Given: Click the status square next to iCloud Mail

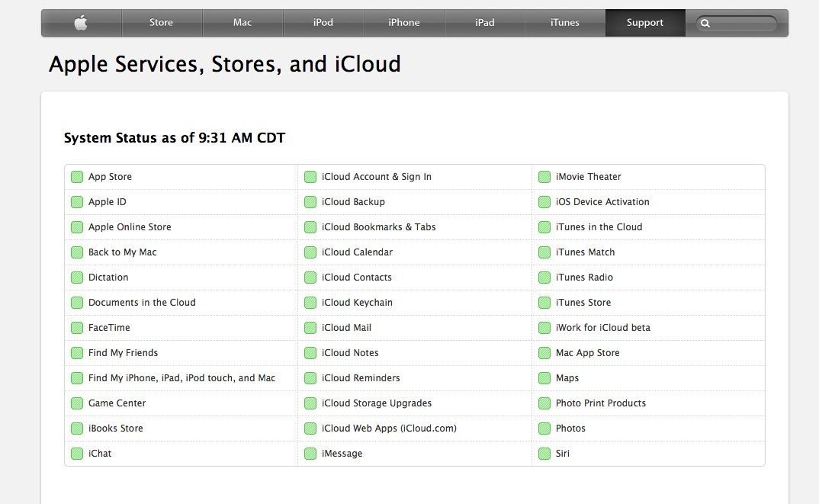Looking at the screenshot, I should coord(310,327).
